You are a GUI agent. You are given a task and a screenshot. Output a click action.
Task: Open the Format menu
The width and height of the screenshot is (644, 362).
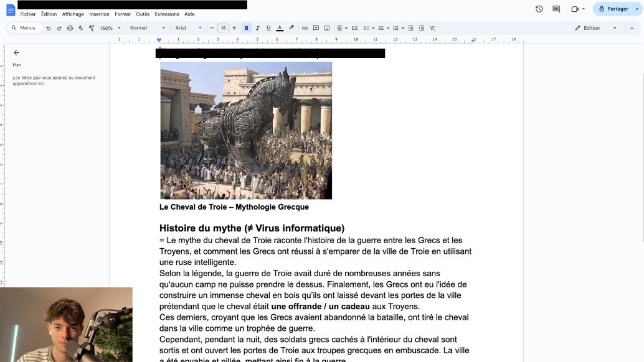click(x=123, y=14)
